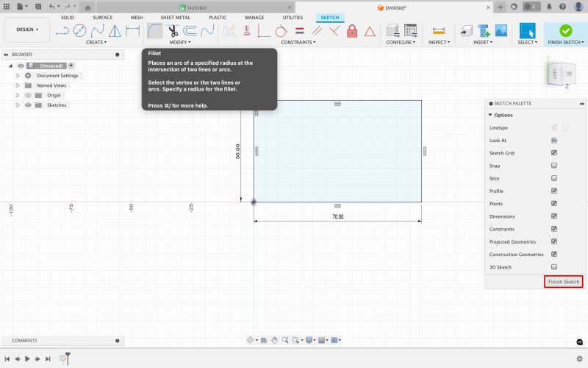Click the timeline position marker
Screen dimensions: 588x368
(68, 358)
